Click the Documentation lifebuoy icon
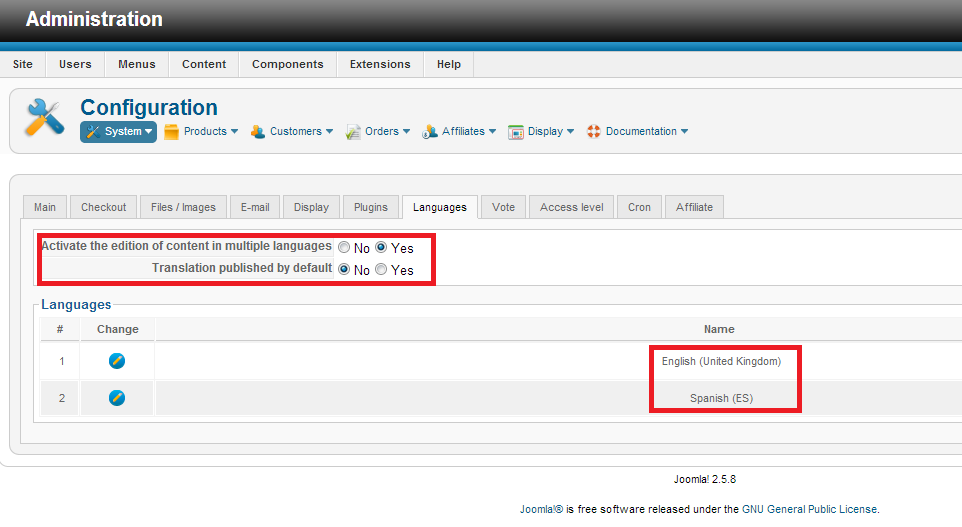The width and height of the screenshot is (962, 527). pyautogui.click(x=593, y=131)
